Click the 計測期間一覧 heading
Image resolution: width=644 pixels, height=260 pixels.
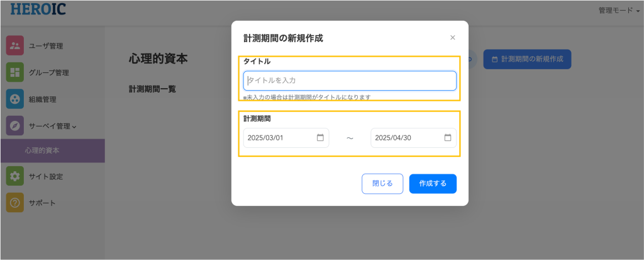(x=152, y=89)
